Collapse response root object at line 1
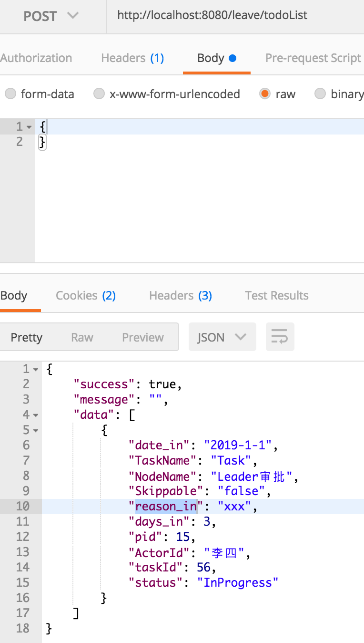The width and height of the screenshot is (364, 643). point(36,369)
